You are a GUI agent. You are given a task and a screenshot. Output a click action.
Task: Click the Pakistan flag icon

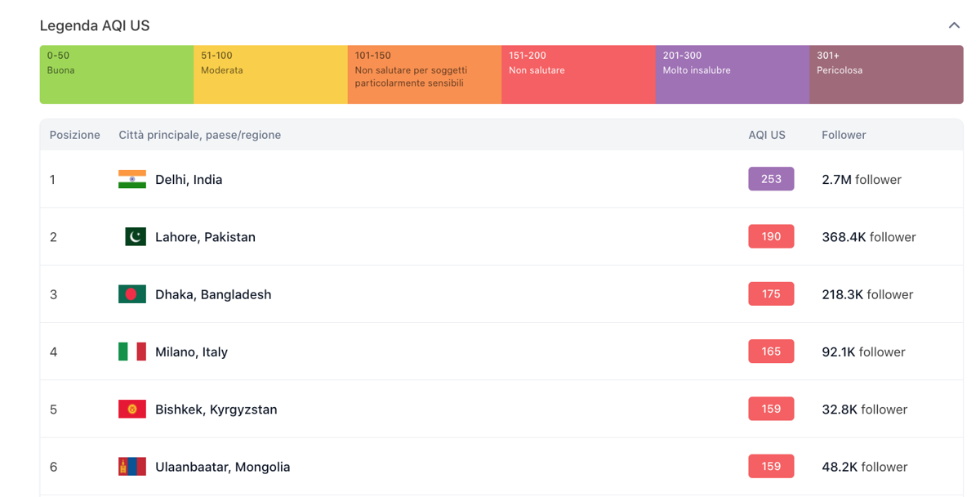(135, 237)
